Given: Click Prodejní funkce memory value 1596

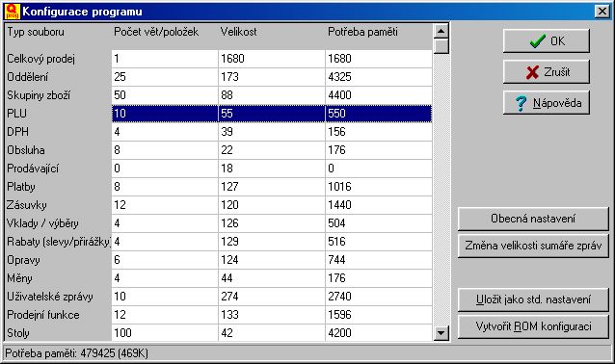Looking at the screenshot, I should [x=379, y=315].
